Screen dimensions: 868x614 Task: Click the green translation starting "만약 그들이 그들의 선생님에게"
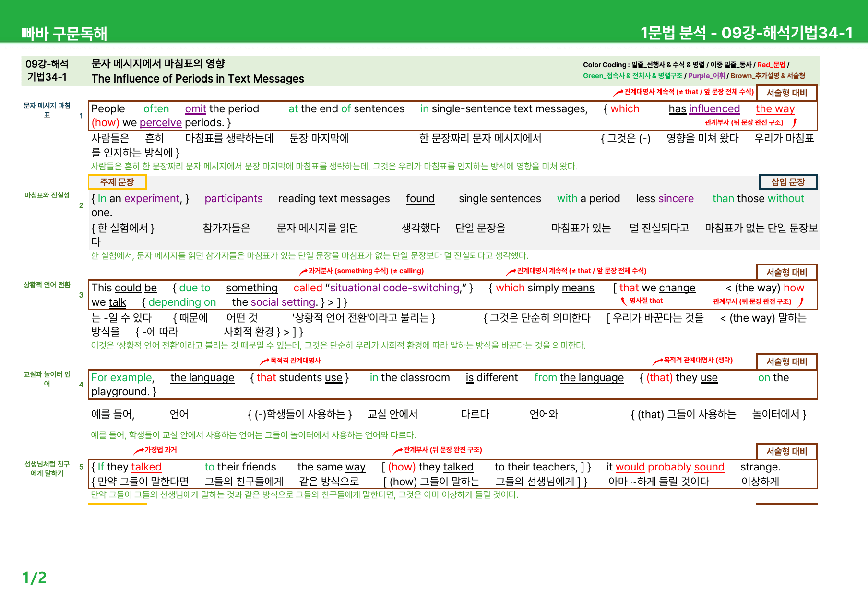(x=305, y=494)
